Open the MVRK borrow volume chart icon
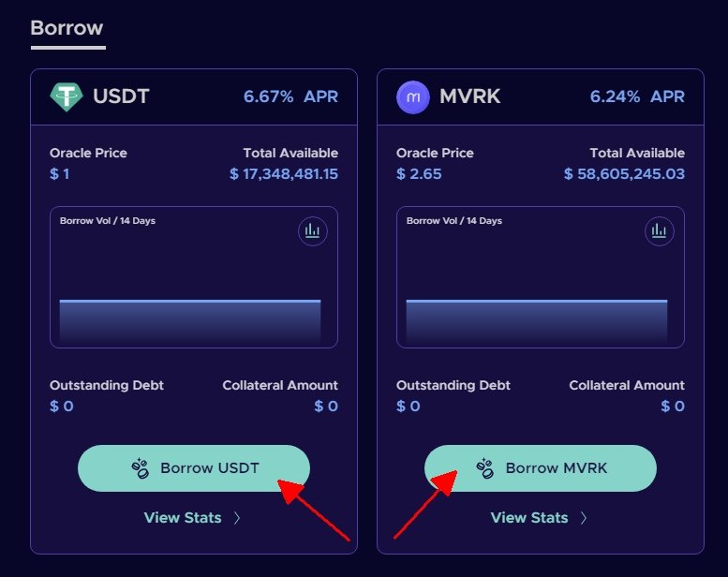The height and width of the screenshot is (577, 728). [659, 230]
